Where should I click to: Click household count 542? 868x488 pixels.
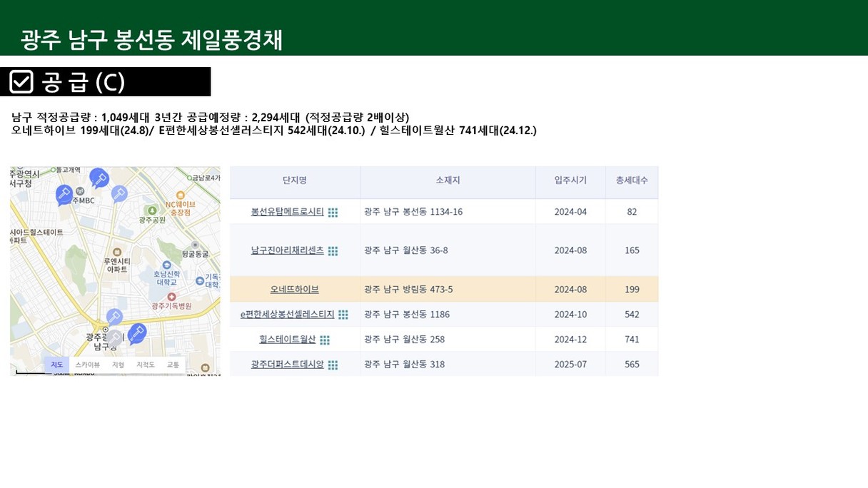coord(632,315)
